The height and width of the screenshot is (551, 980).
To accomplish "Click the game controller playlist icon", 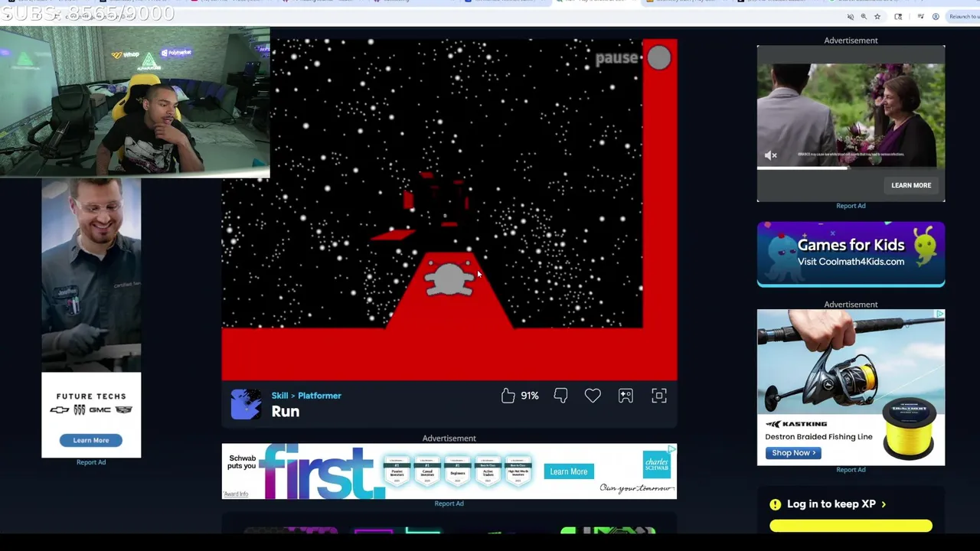I will pyautogui.click(x=626, y=396).
